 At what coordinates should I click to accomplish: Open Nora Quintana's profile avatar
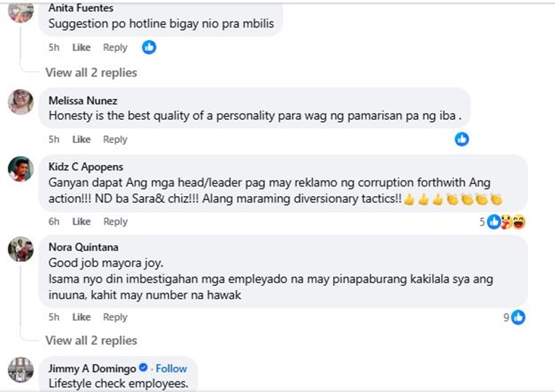21,249
